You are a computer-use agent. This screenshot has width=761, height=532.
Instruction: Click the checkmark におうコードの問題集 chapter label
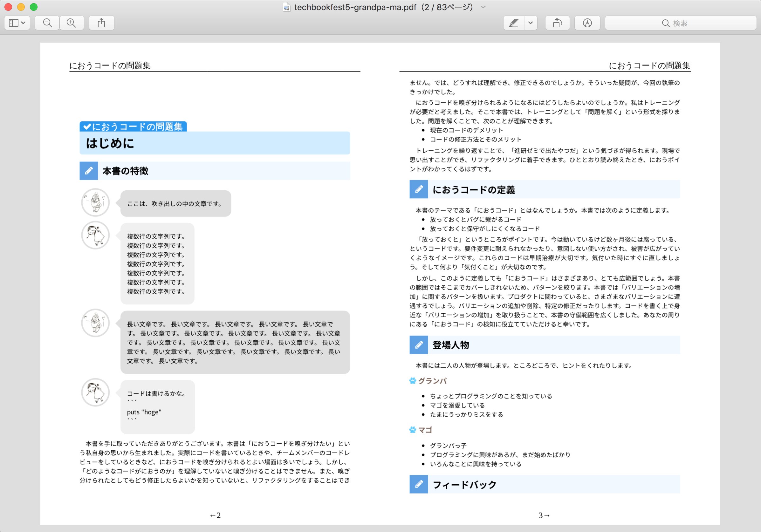[x=133, y=126]
